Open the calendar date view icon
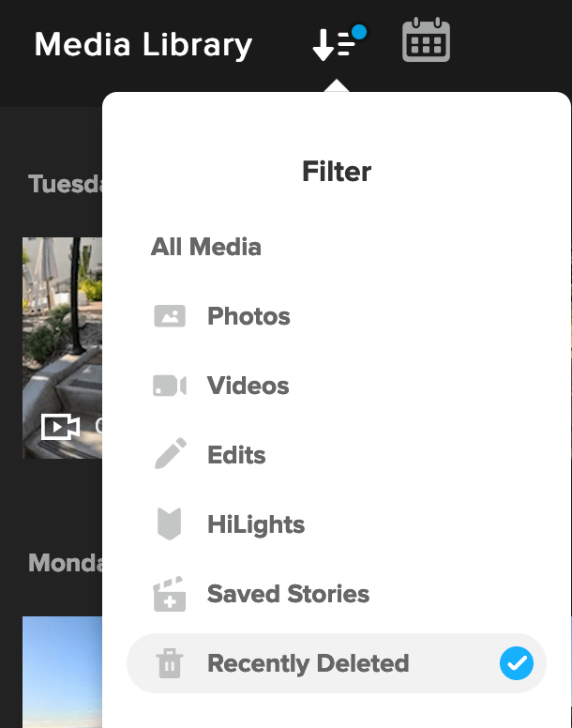 click(426, 40)
